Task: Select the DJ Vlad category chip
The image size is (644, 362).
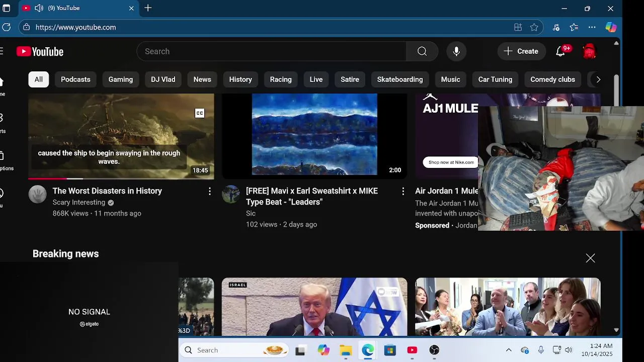Action: [163, 79]
